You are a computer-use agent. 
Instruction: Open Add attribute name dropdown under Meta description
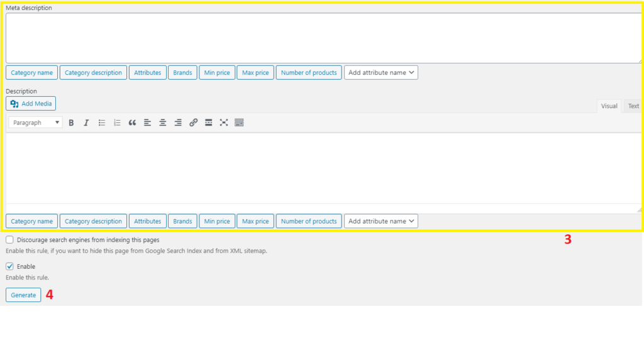pyautogui.click(x=381, y=73)
